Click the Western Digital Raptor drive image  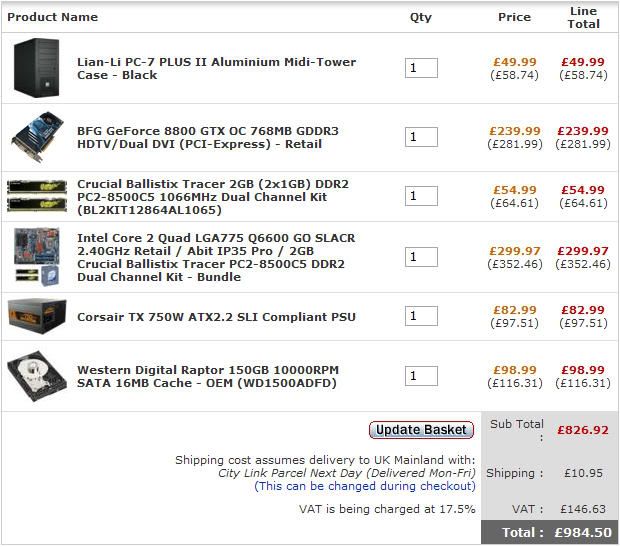click(x=38, y=376)
